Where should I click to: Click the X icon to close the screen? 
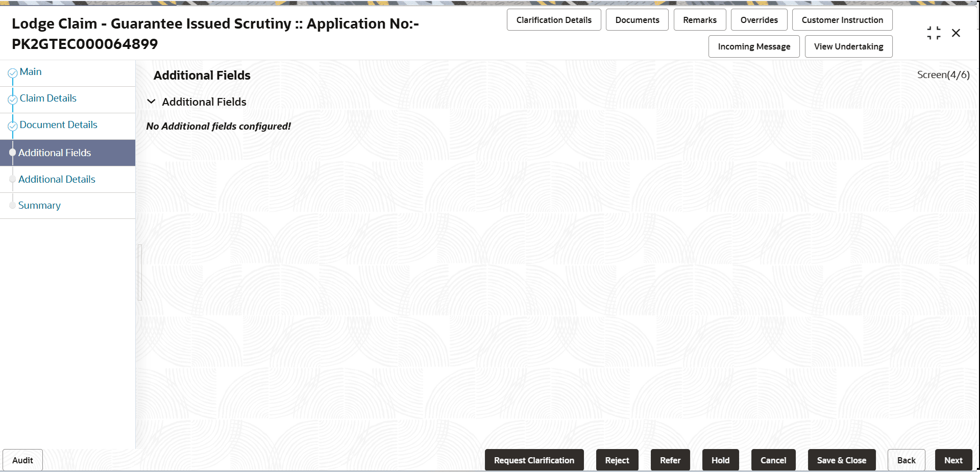pos(956,33)
